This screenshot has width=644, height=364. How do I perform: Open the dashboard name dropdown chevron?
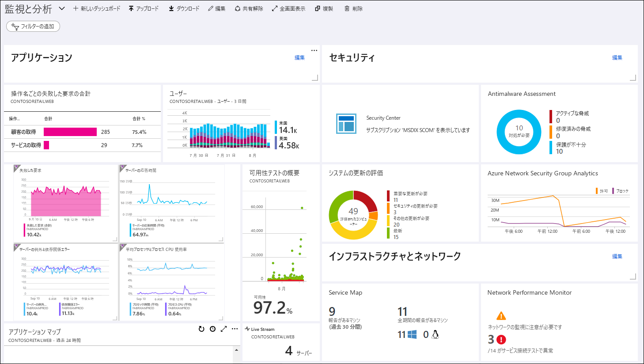click(x=62, y=8)
